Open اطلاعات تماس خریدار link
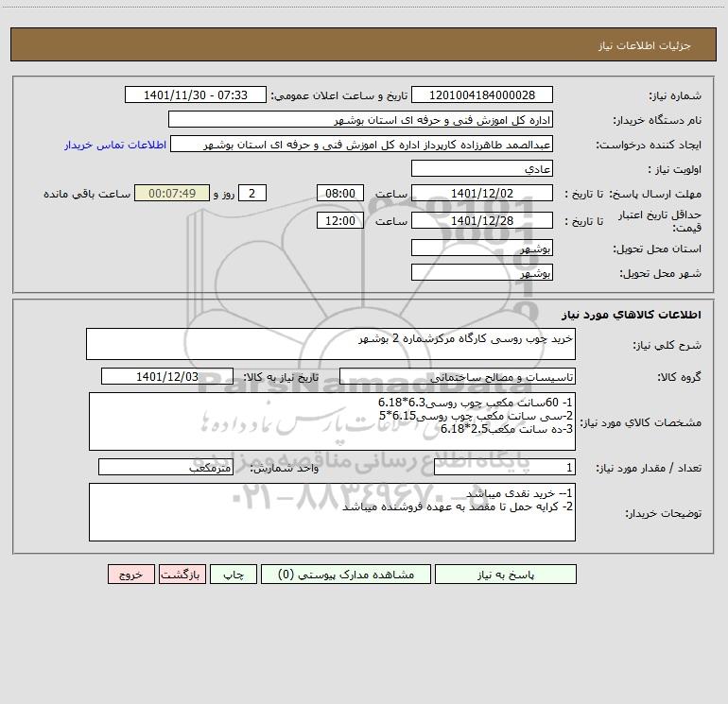728x704 pixels. pyautogui.click(x=115, y=145)
